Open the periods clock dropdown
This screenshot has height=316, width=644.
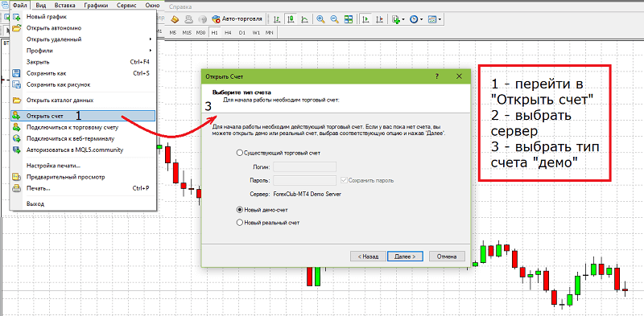[x=416, y=18]
